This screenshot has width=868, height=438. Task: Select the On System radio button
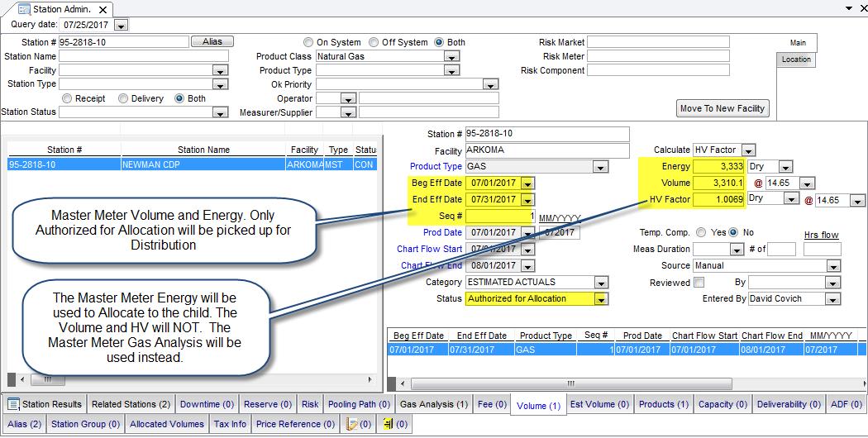click(x=308, y=42)
